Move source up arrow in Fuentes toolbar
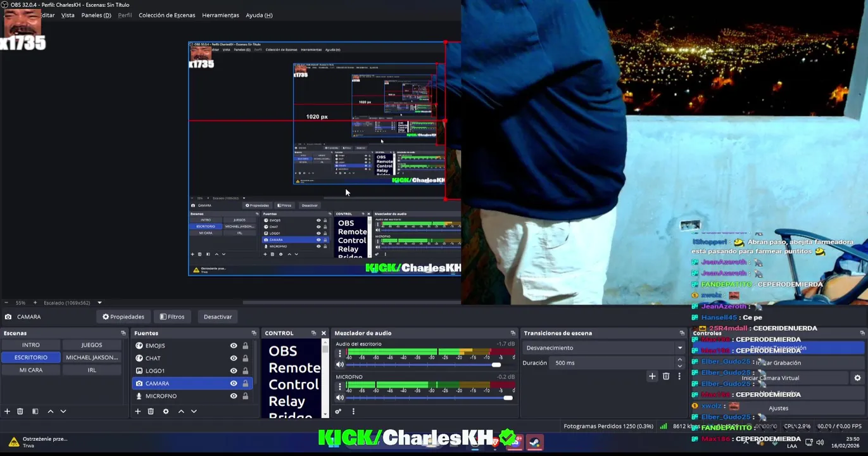 tap(181, 412)
